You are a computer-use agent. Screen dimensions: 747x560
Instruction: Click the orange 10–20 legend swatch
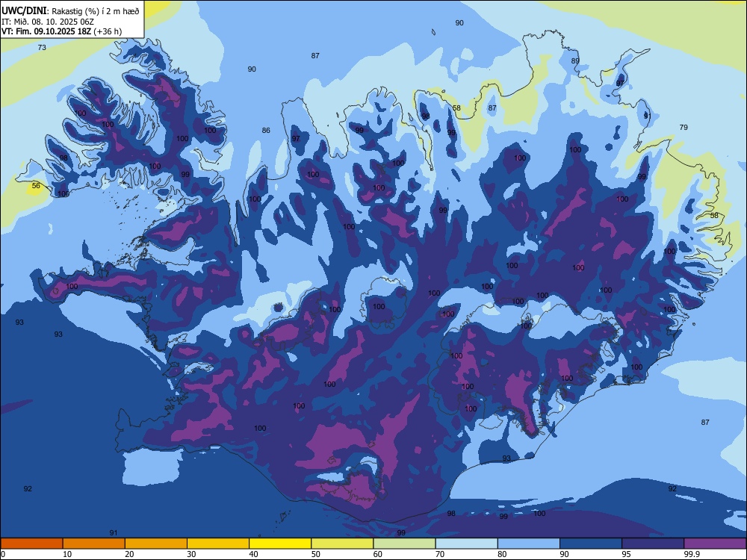coord(94,544)
